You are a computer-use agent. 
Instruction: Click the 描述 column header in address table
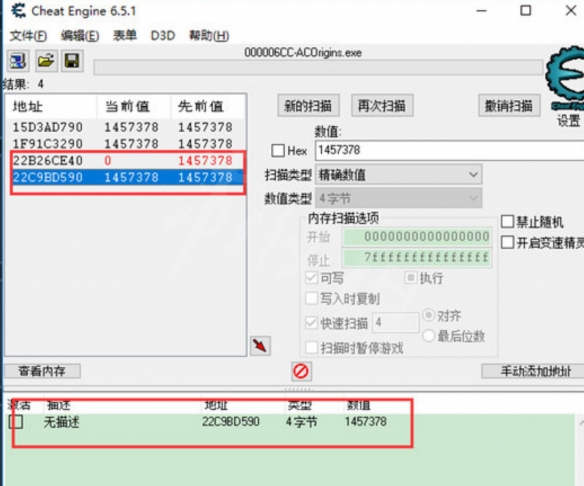(59, 405)
